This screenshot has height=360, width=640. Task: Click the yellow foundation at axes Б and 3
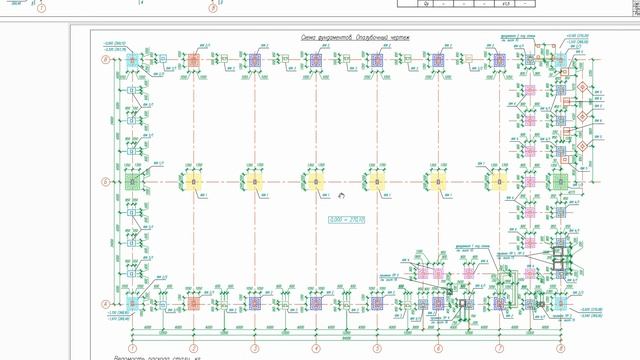255,182
